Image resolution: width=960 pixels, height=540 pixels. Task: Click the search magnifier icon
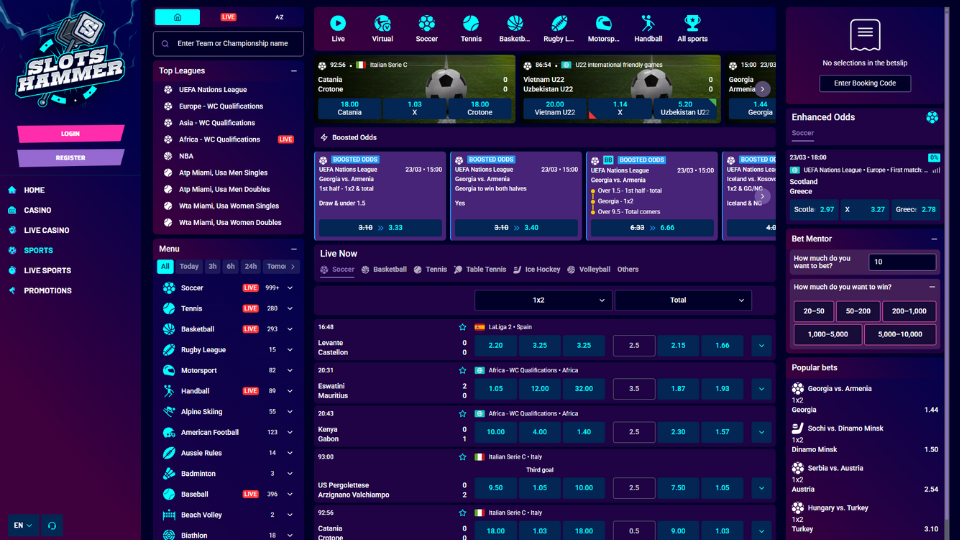click(165, 43)
